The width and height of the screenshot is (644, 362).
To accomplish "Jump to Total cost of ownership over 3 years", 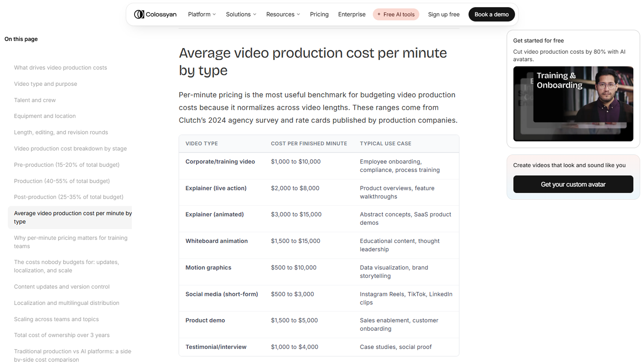I will [x=61, y=335].
